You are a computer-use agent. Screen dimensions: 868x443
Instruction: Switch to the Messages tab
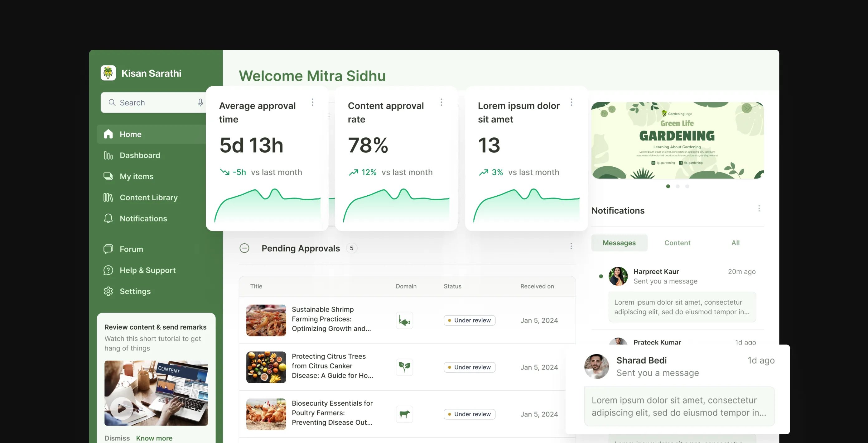(x=619, y=243)
